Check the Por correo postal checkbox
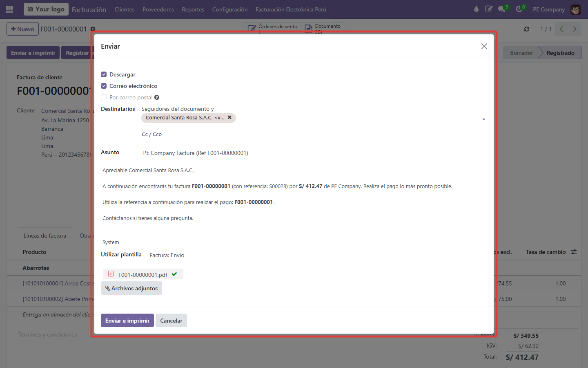 click(104, 97)
